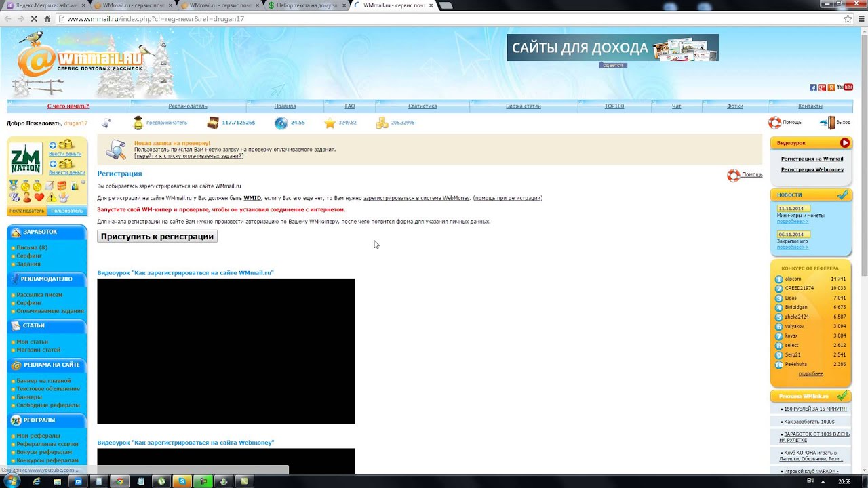Viewport: 868px width, 488px height.
Task: Open Письма (8) in Заработок sidebar
Action: [x=32, y=248]
